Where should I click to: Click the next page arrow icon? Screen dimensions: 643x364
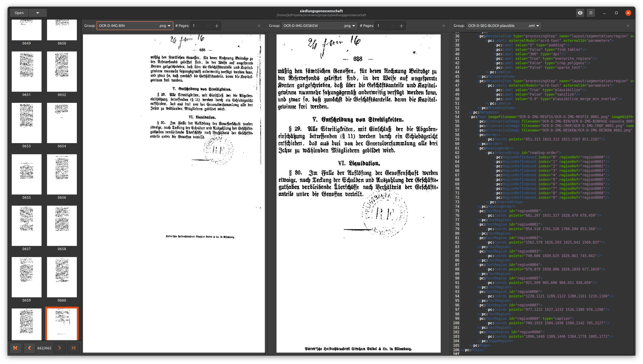(x=60, y=348)
